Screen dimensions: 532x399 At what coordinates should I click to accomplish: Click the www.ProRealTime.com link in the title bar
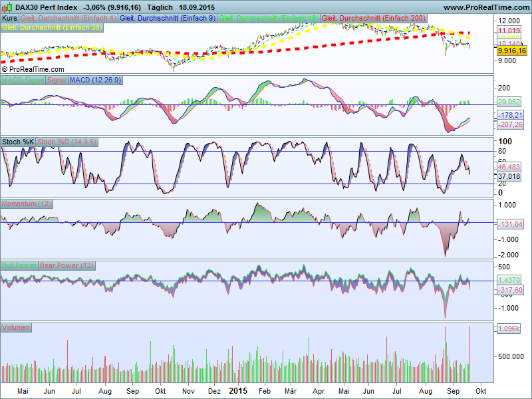(486, 7)
